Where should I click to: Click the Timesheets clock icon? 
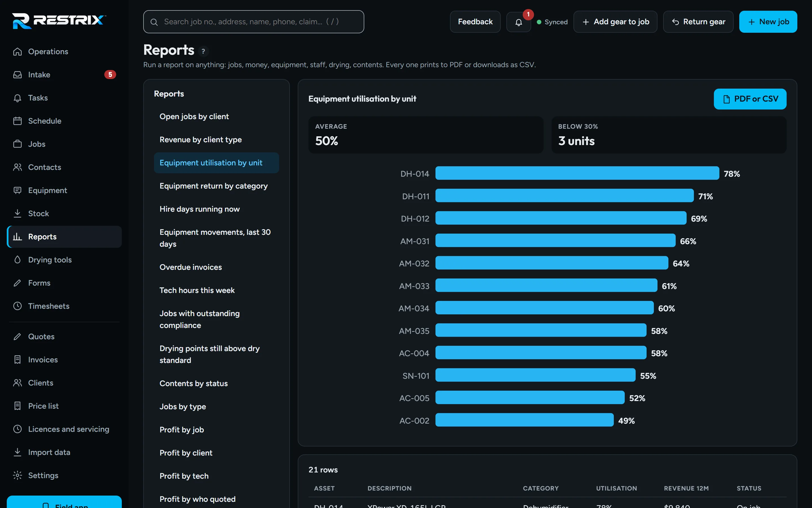coord(17,306)
